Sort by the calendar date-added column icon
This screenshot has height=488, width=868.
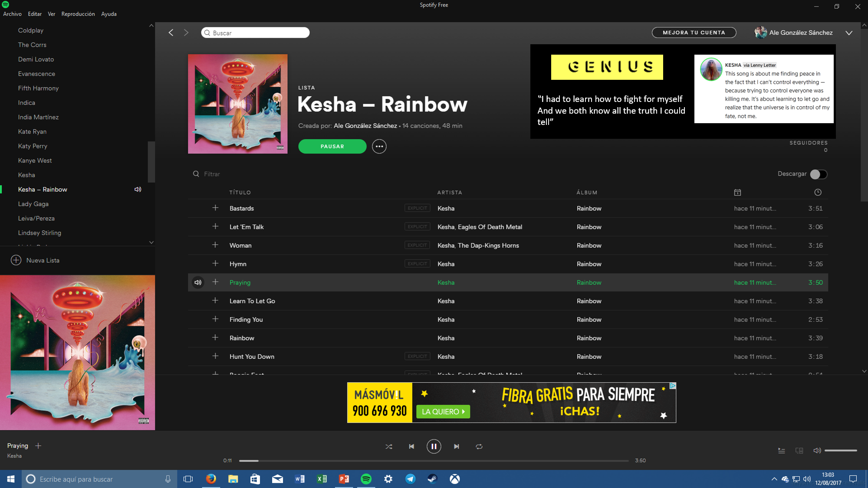[x=737, y=193]
